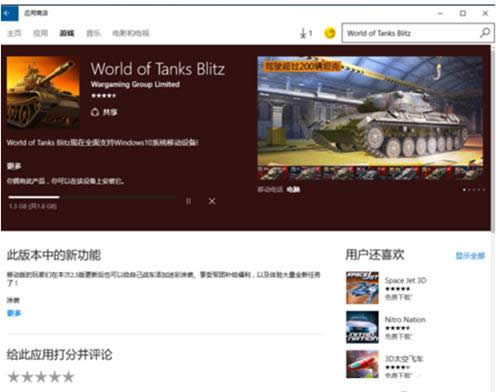Minimize the store window
Image resolution: width=496 pixels, height=392 pixels.
click(x=440, y=13)
